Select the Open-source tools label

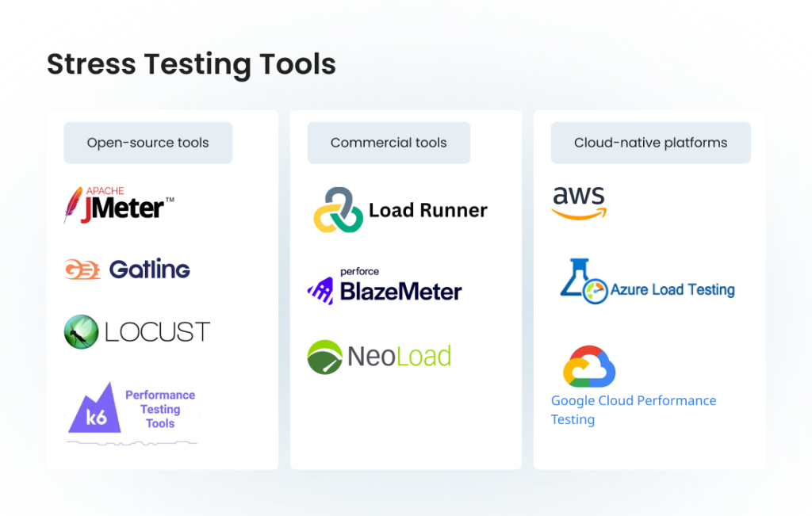tap(147, 143)
